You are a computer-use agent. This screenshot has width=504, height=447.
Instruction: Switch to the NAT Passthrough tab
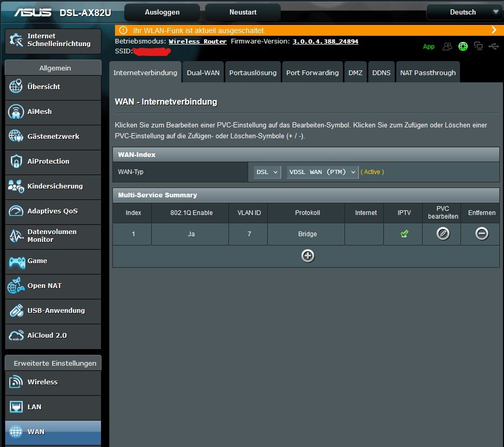click(428, 73)
